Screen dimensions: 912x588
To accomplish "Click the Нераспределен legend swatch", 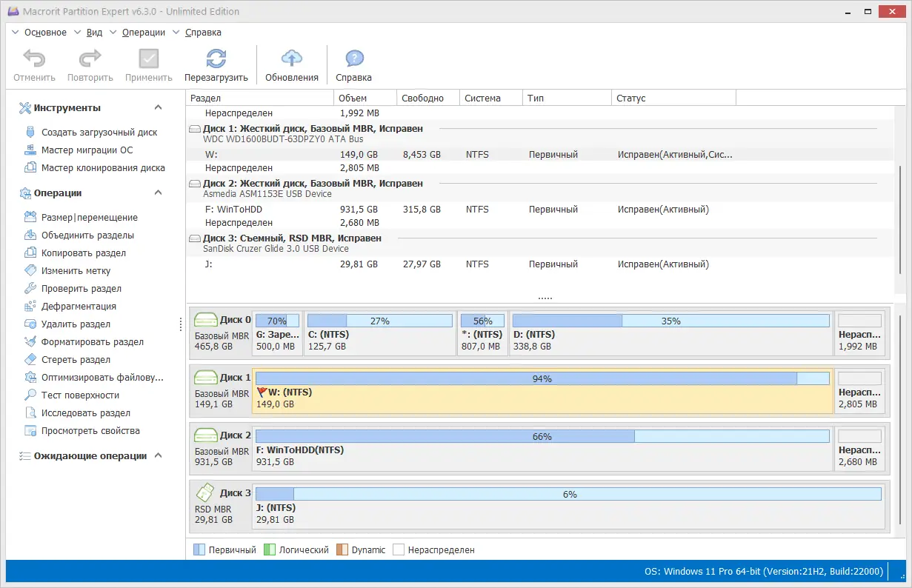I will click(398, 550).
